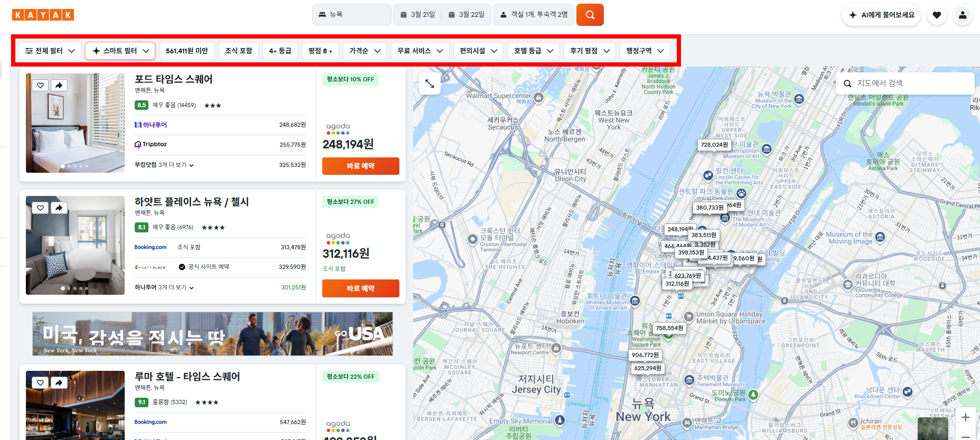Image resolution: width=980 pixels, height=440 pixels.
Task: Open 스마트 필터 dropdown
Action: [x=120, y=51]
